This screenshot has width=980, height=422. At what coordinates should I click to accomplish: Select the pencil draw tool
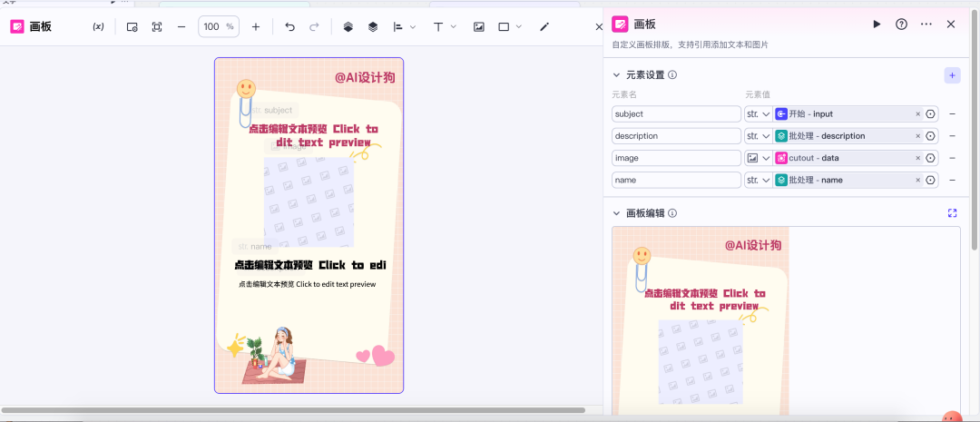544,27
